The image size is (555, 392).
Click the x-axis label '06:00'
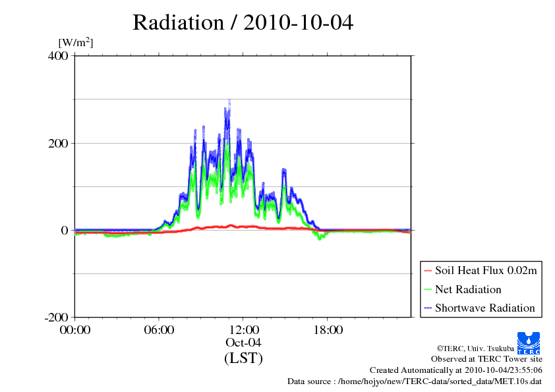(x=159, y=329)
